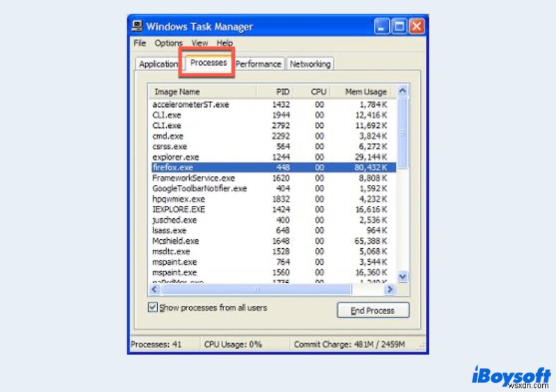Select the jusched.exe process row
556x392 pixels.
coord(273,220)
